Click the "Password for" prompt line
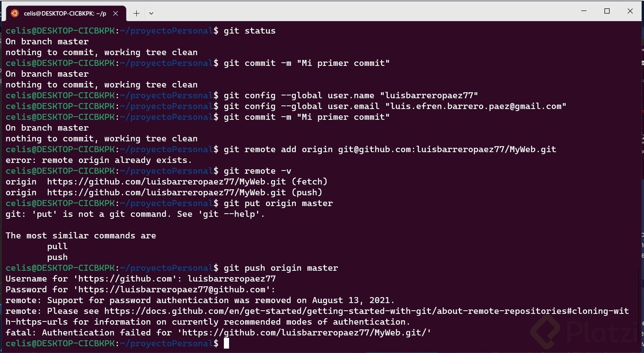Screen dimensions: 644x353 pos(141,290)
